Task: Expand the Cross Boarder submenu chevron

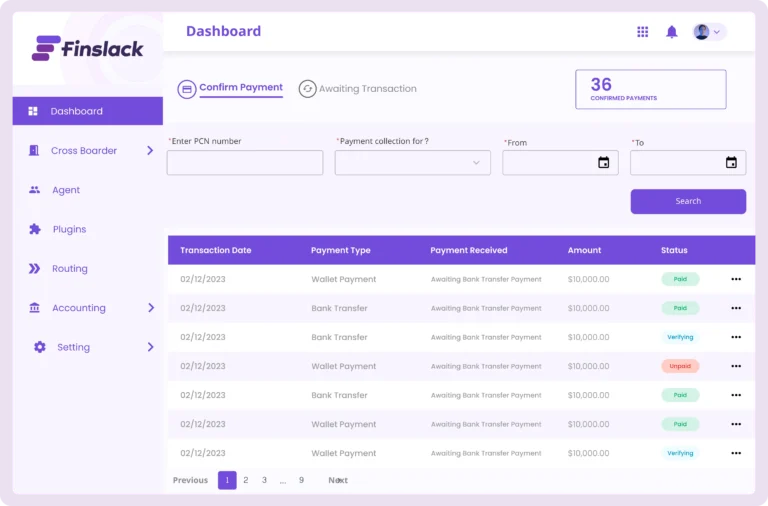Action: [x=150, y=151]
